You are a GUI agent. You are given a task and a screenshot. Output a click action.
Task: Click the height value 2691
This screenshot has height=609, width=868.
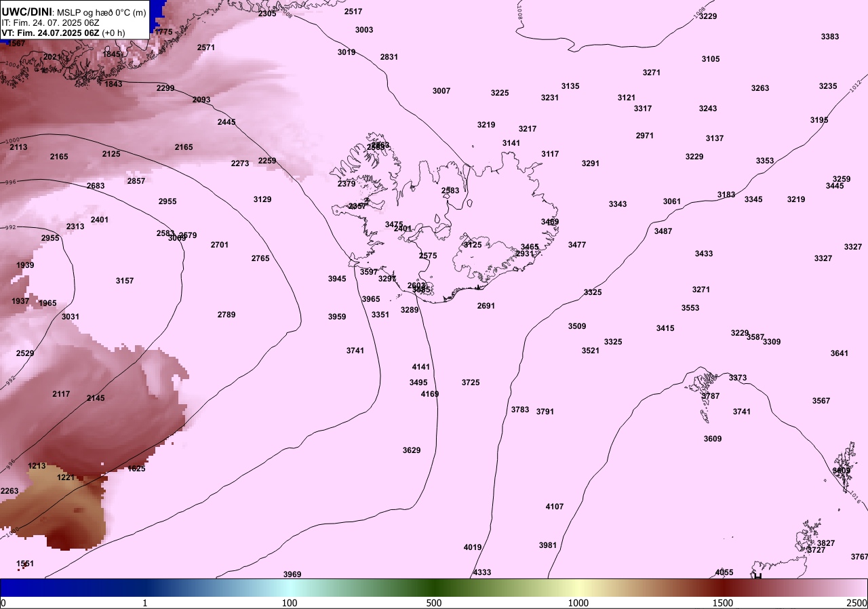pyautogui.click(x=486, y=306)
